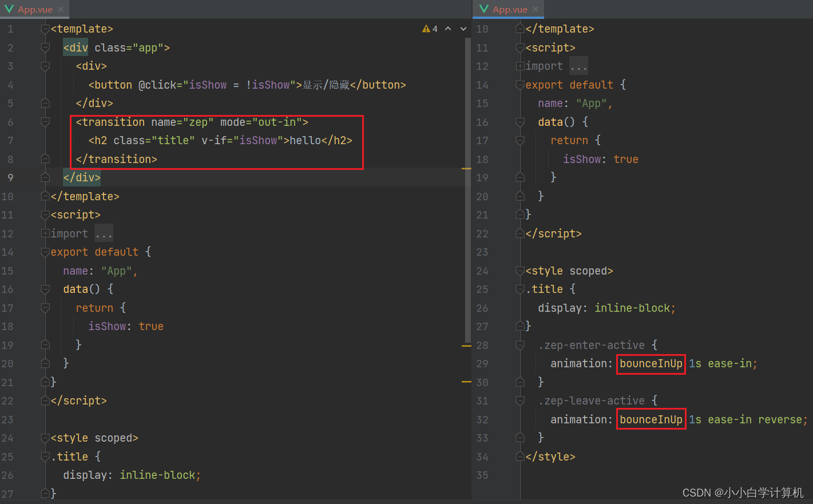Viewport: 813px width, 504px height.
Task: Click fold end marker at </style> line 34
Action: 520,457
